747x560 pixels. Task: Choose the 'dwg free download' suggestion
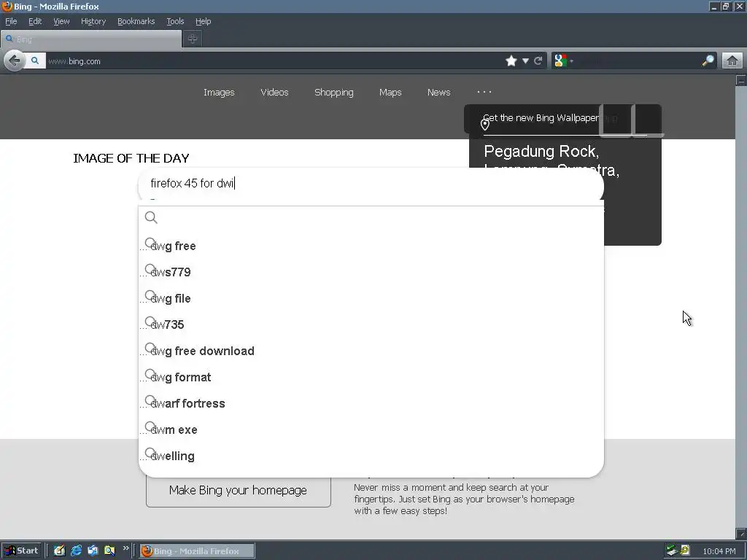[371, 351]
